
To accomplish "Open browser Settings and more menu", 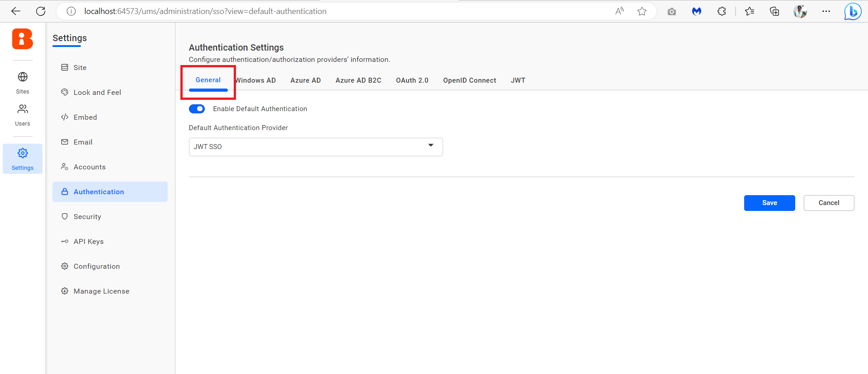I will (x=826, y=11).
